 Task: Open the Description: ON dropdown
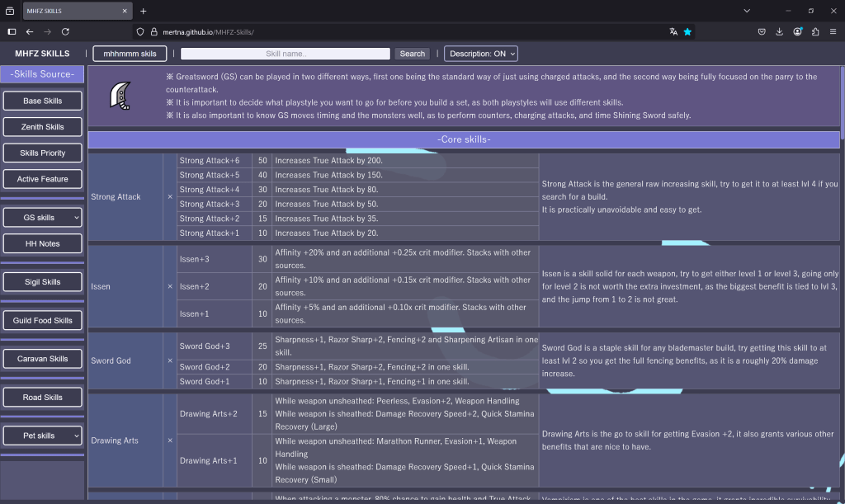(481, 54)
